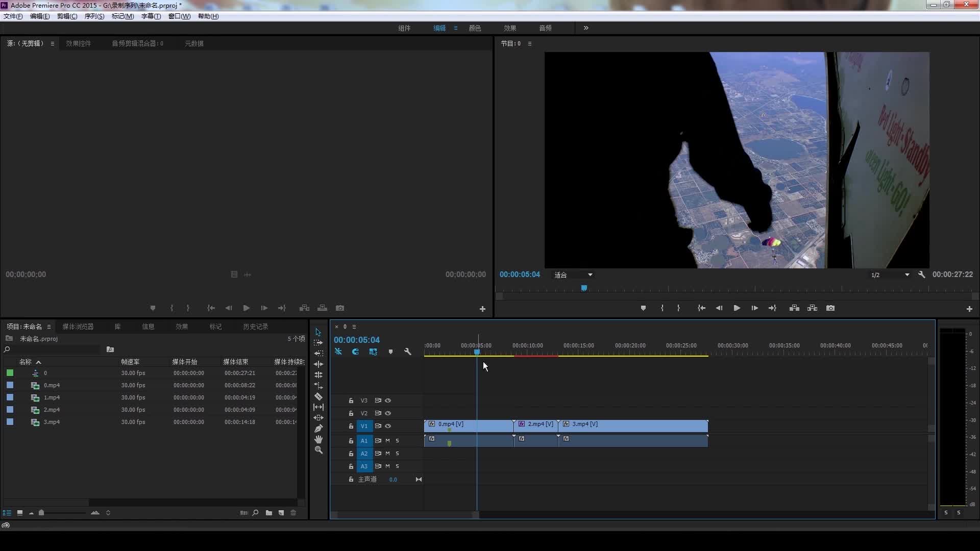Select the Hand tool
This screenshot has height=551, width=980.
pos(318,439)
